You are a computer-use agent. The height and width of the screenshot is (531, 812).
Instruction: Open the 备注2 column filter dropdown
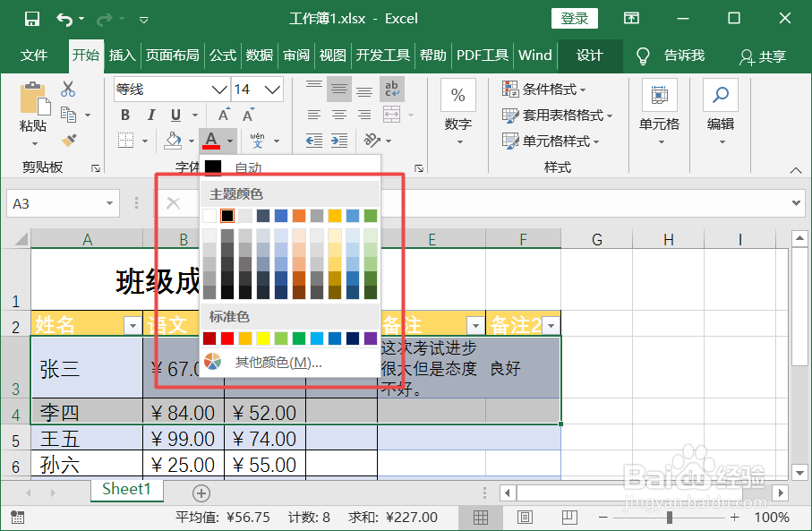coord(551,325)
